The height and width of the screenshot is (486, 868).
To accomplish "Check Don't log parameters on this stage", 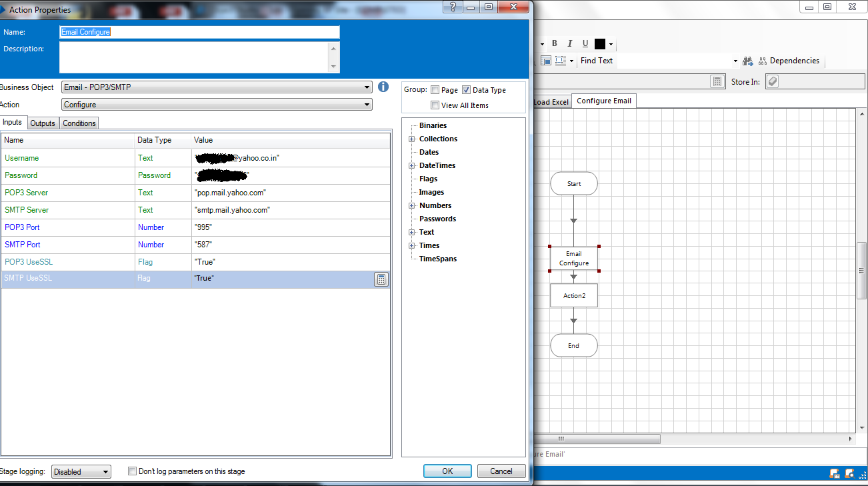I will click(x=132, y=471).
